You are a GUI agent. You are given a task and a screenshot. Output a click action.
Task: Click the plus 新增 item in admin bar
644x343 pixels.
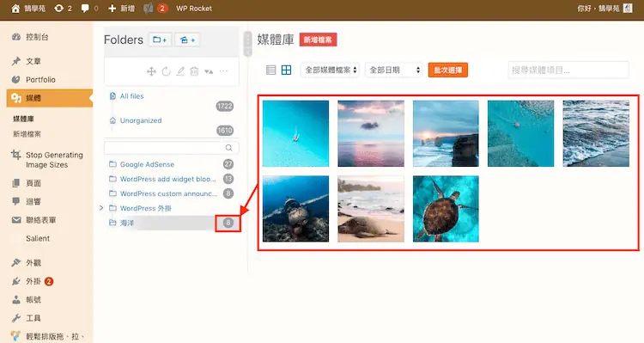(122, 9)
